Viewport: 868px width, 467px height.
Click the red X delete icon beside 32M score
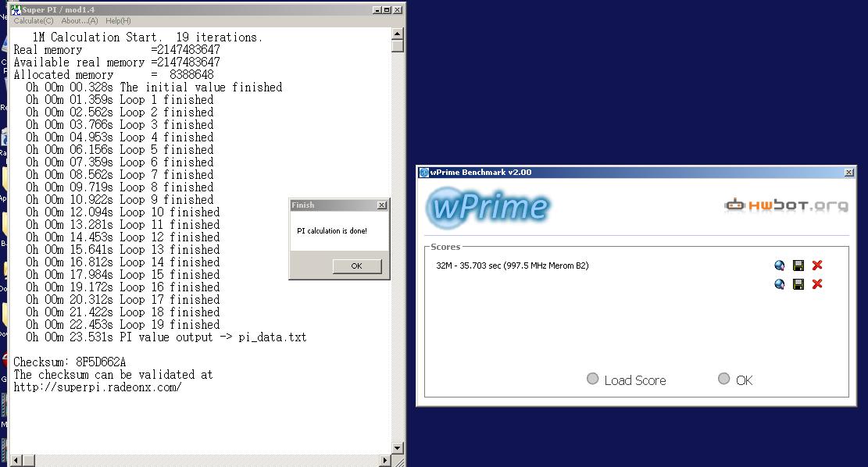click(817, 266)
